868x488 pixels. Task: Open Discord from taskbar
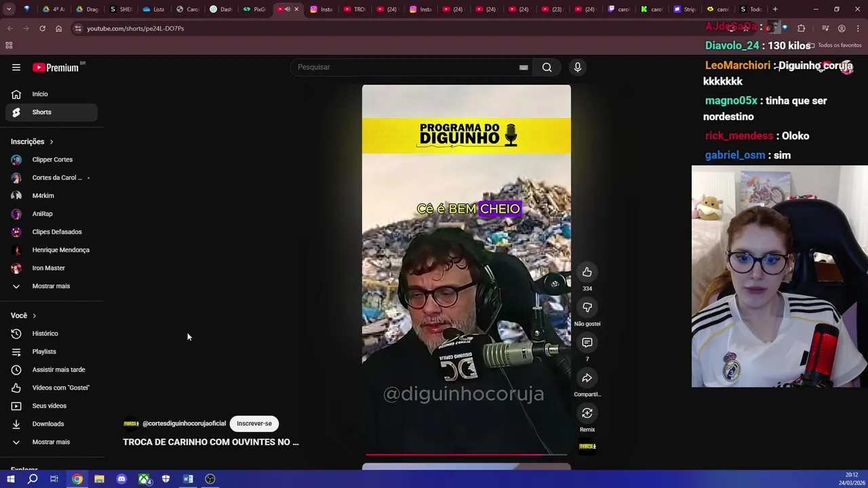point(121,479)
